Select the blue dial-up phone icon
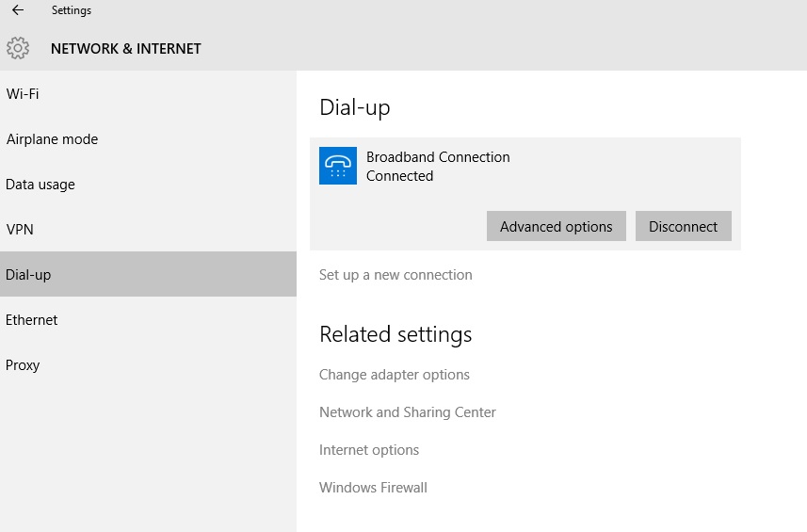807x532 pixels. point(338,166)
